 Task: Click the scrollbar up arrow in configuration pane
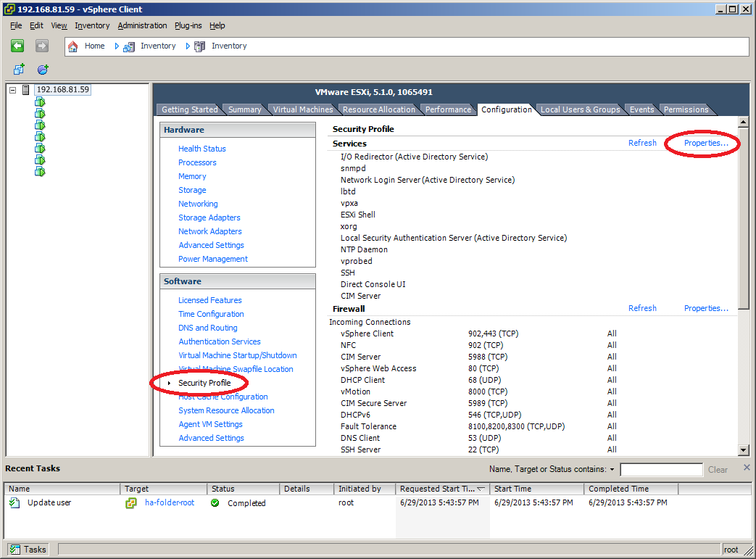tap(744, 122)
